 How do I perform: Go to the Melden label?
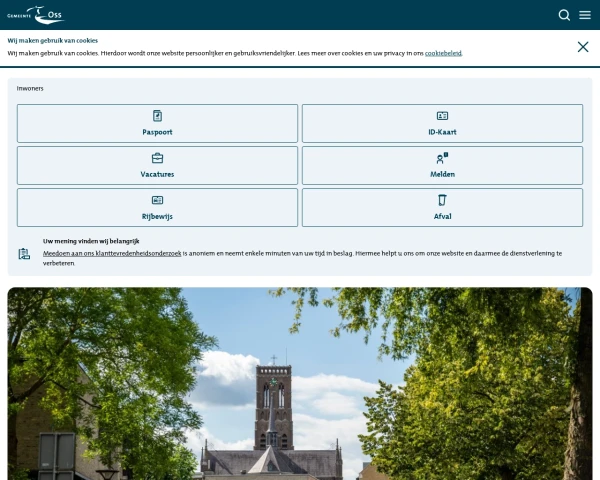tap(442, 174)
